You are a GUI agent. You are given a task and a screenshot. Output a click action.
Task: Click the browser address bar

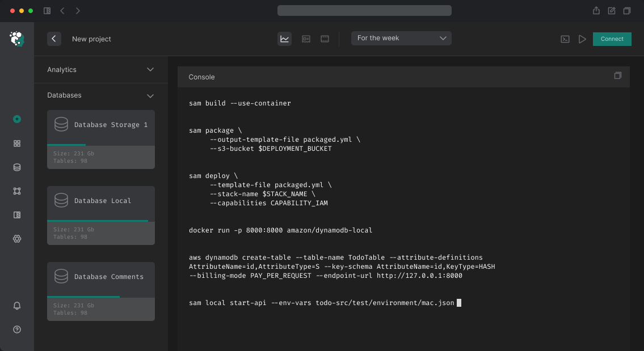pyautogui.click(x=364, y=11)
